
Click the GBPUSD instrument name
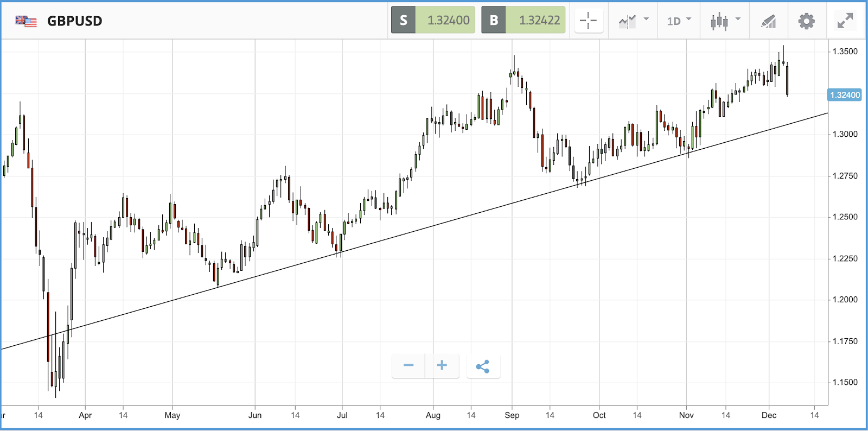click(75, 21)
